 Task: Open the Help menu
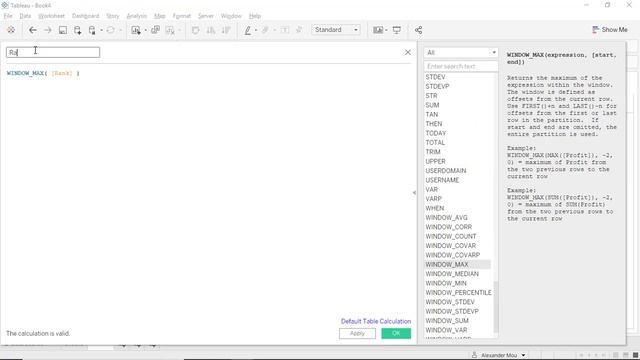coord(255,16)
